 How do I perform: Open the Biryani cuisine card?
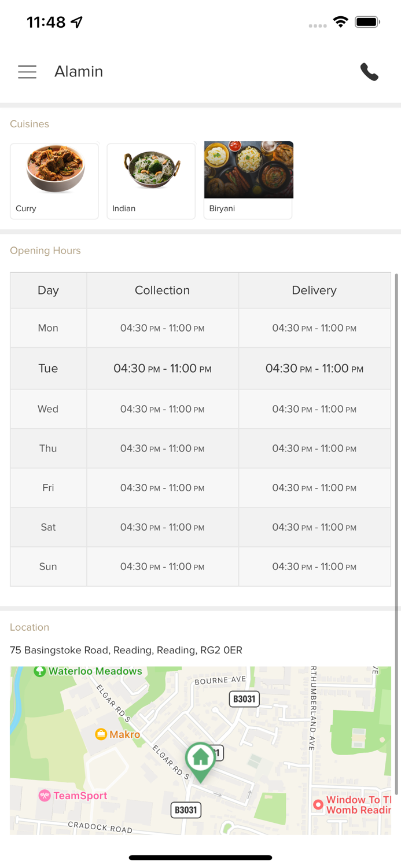click(x=248, y=181)
